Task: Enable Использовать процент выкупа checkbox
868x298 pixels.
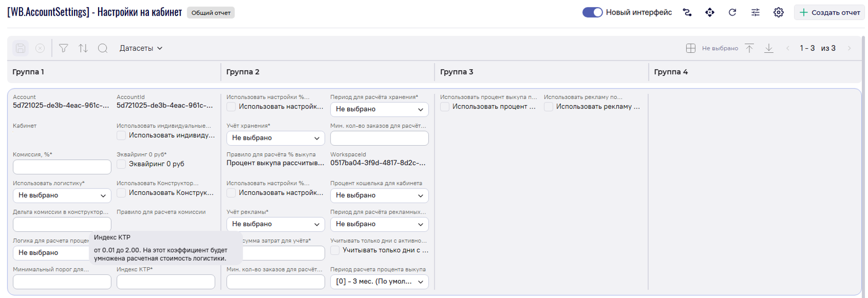Action: click(445, 107)
